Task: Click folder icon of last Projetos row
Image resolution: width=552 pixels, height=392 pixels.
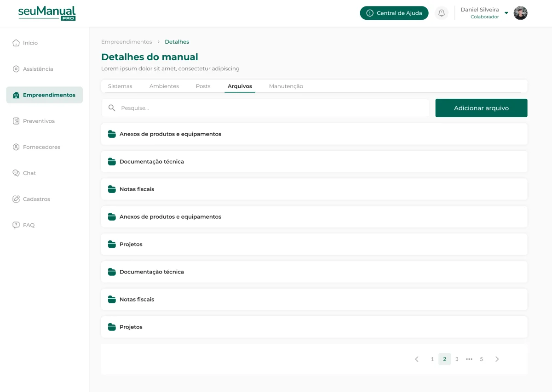Action: click(112, 327)
